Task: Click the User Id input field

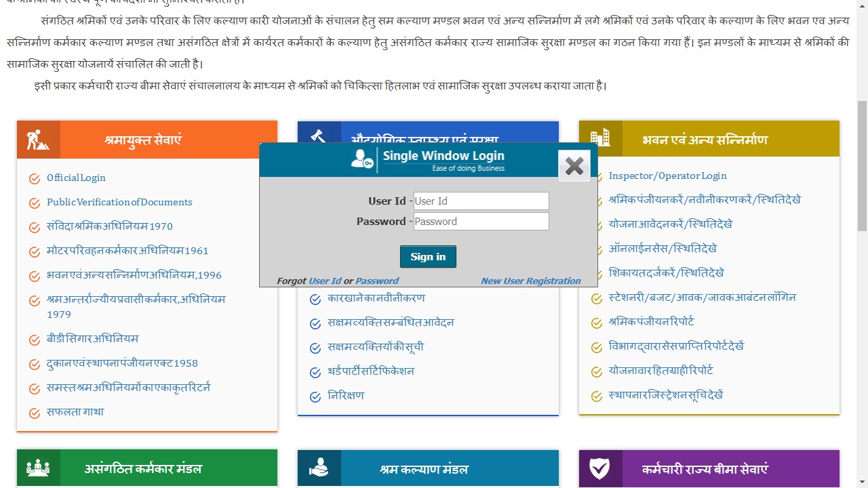Action: pyautogui.click(x=481, y=201)
